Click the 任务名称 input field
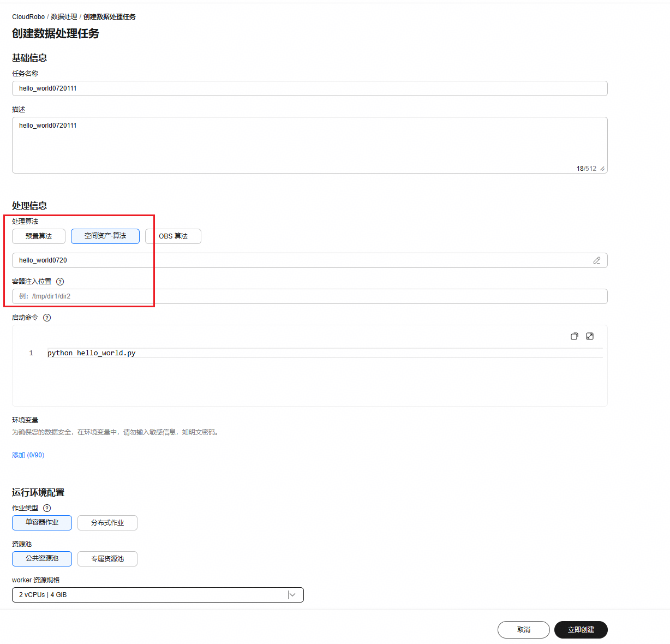The width and height of the screenshot is (670, 644). coord(310,88)
